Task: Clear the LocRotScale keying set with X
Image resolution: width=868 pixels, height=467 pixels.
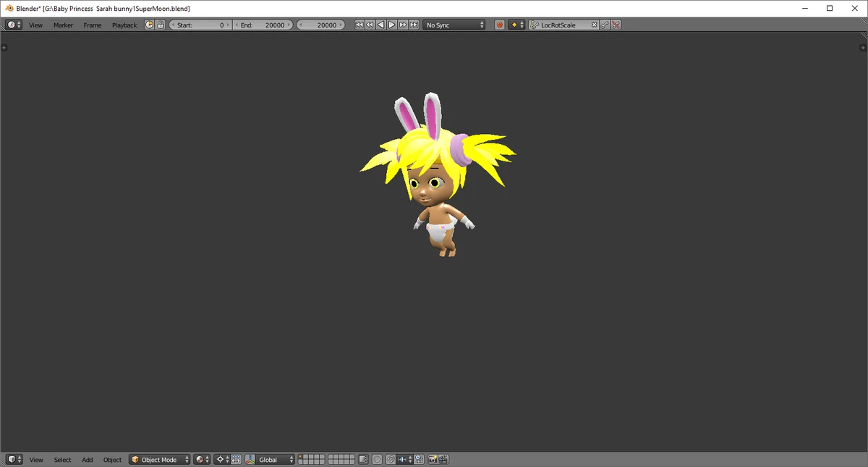Action: 594,25
